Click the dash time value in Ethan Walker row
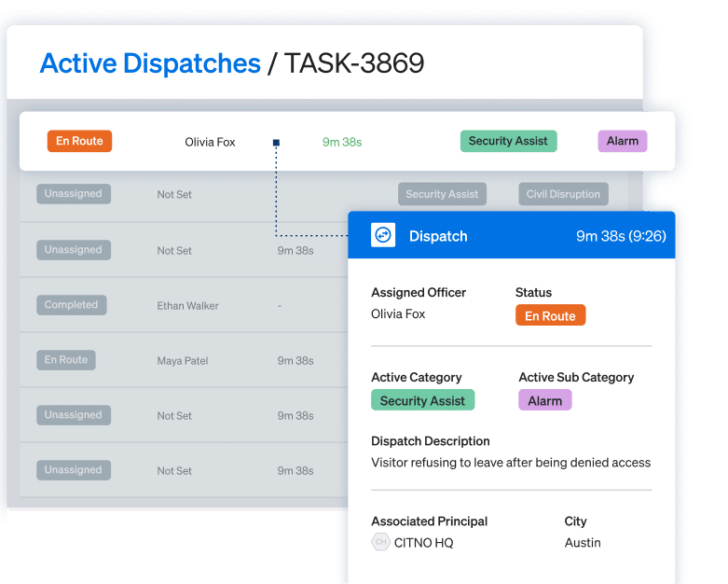This screenshot has width=728, height=584. point(280,306)
